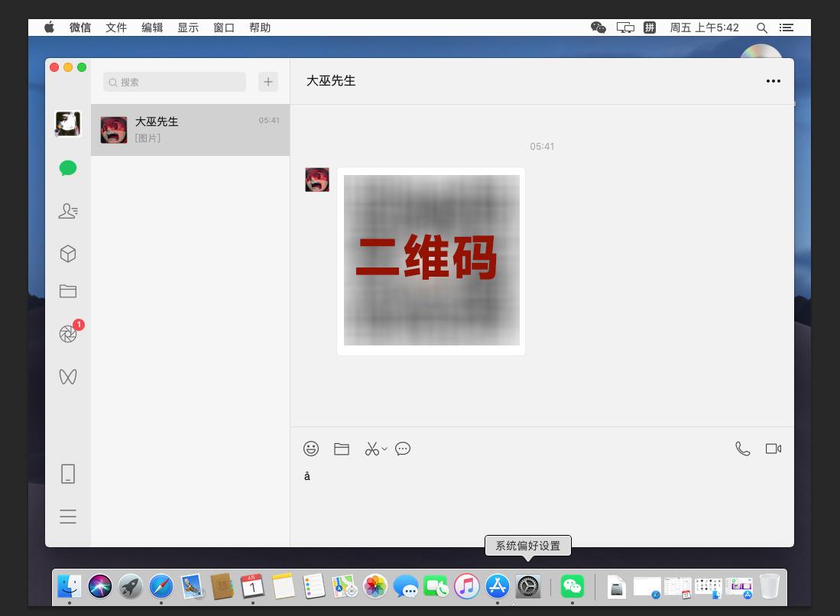
Task: Send a file using the folder icon
Action: click(342, 449)
